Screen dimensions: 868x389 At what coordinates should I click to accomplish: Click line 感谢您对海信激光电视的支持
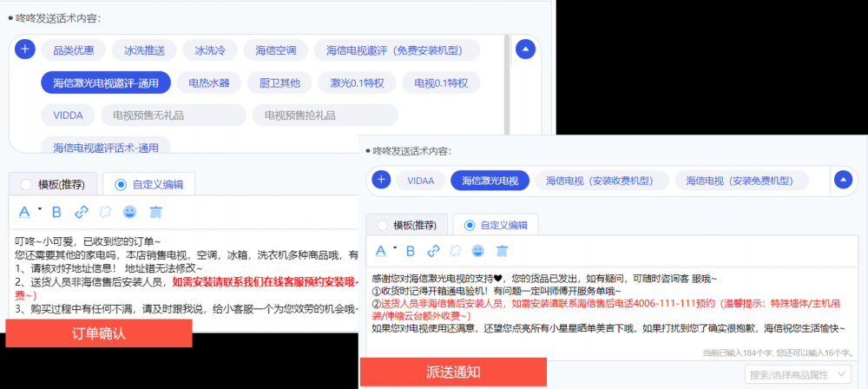tap(545, 278)
